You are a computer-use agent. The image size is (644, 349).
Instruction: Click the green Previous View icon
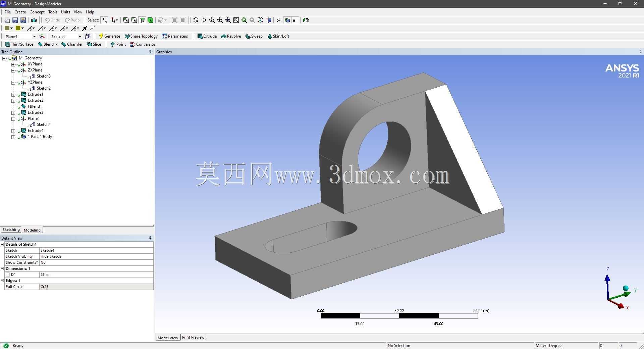coord(244,20)
